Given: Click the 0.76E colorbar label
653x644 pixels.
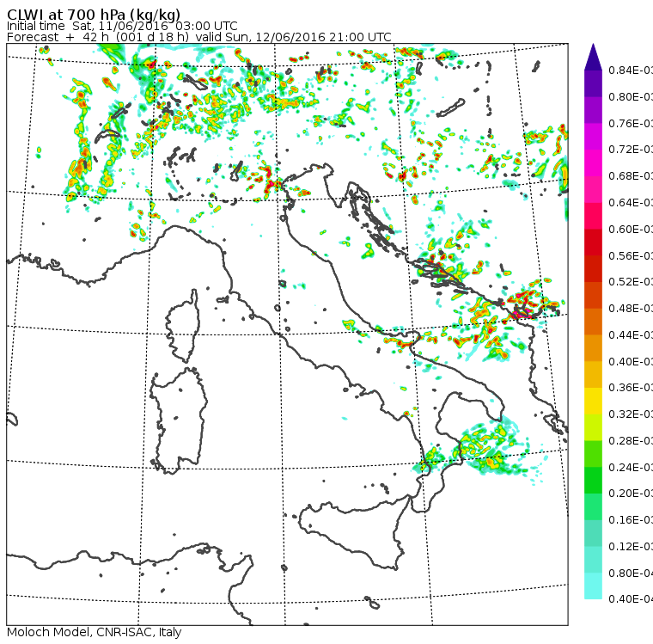Looking at the screenshot, I should click(631, 123).
